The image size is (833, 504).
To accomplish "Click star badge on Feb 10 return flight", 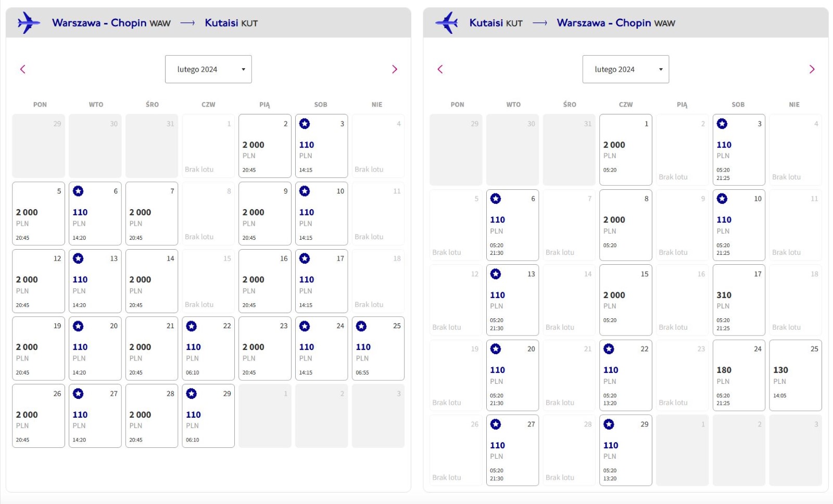I will [722, 199].
